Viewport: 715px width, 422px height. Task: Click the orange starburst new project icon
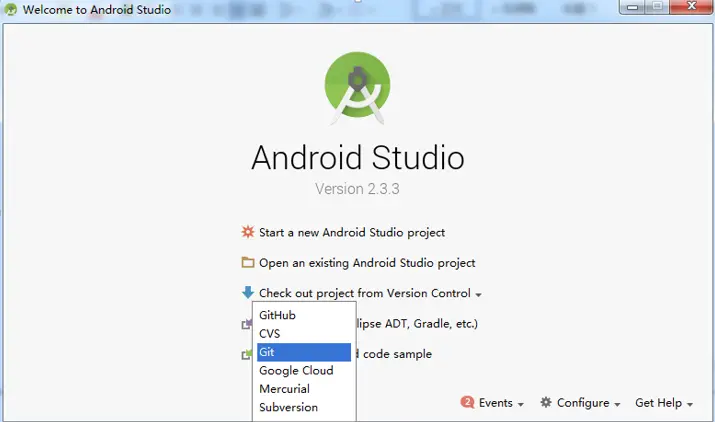pos(248,232)
